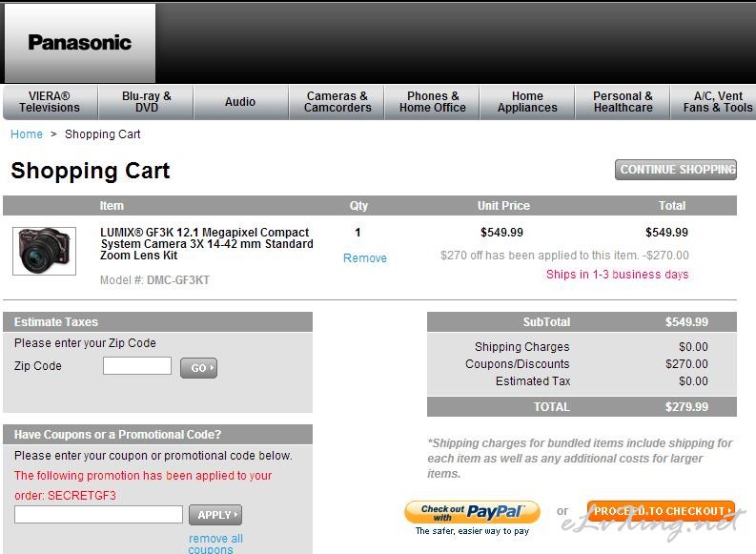This screenshot has width=756, height=554.
Task: Go to Home breadcrumb link
Action: 27,134
